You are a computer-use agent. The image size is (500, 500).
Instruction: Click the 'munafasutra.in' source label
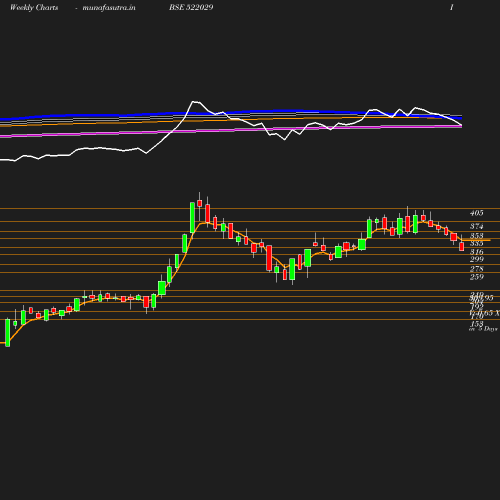point(109,8)
